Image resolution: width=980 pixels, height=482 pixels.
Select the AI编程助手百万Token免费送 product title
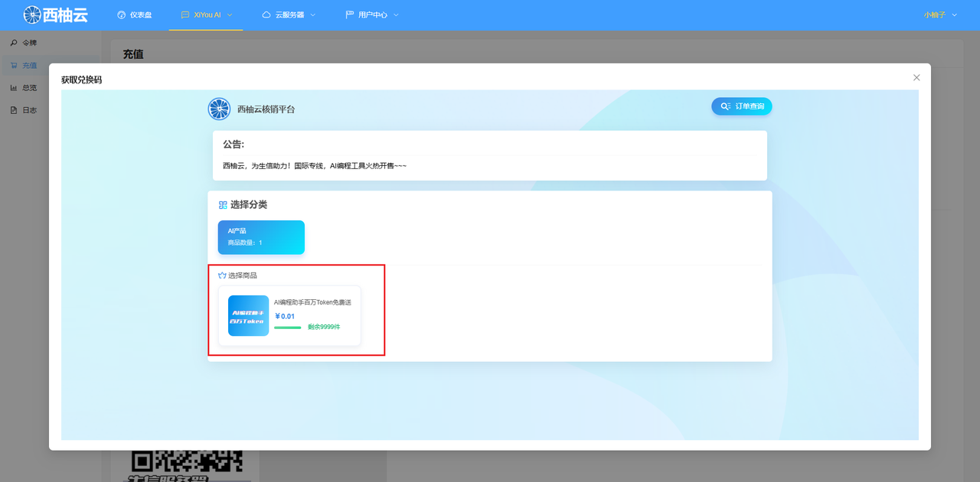pyautogui.click(x=312, y=302)
